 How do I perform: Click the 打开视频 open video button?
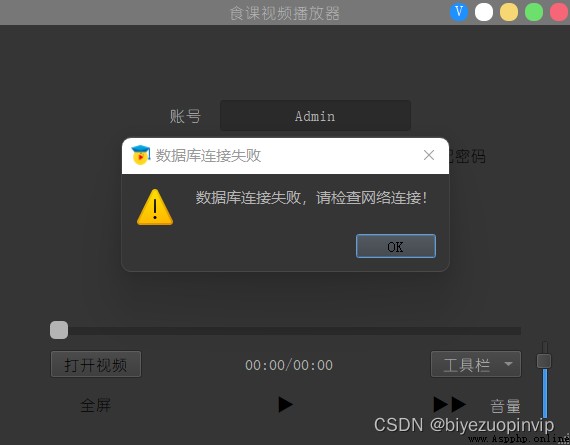coord(96,364)
